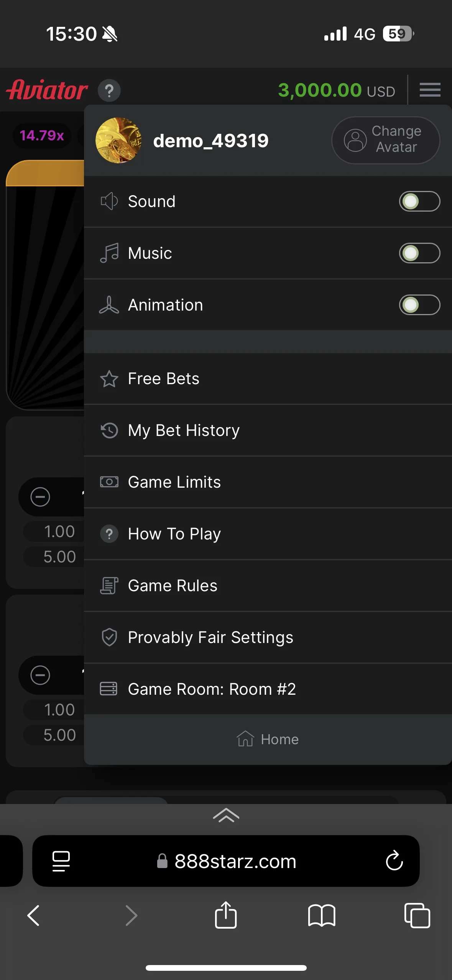The height and width of the screenshot is (980, 452).
Task: Open the page reader menu icon
Action: click(61, 861)
